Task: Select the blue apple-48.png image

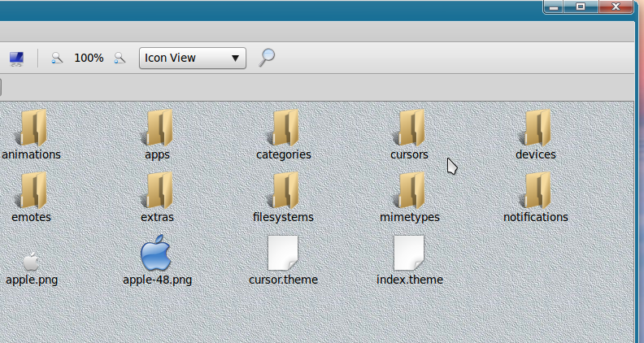Action: [155, 253]
